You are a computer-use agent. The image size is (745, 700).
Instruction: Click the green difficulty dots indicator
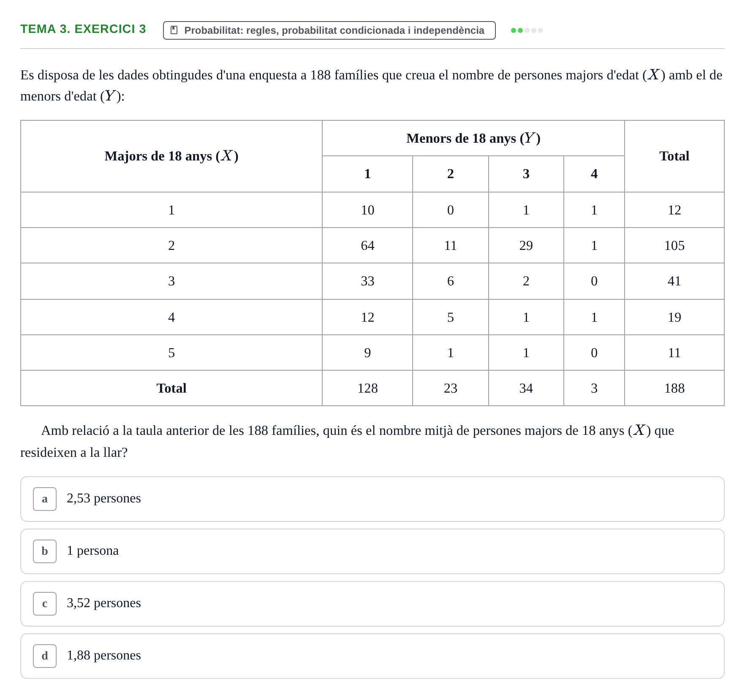[x=527, y=30]
